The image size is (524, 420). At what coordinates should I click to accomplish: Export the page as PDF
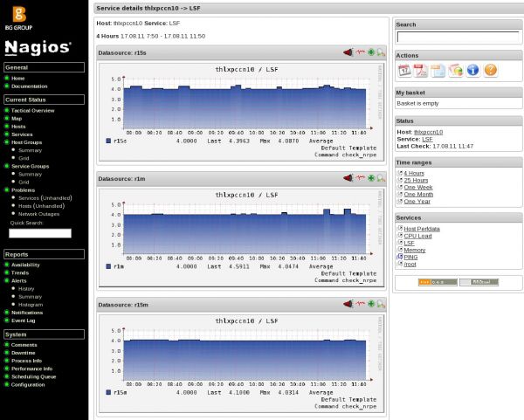click(x=421, y=71)
